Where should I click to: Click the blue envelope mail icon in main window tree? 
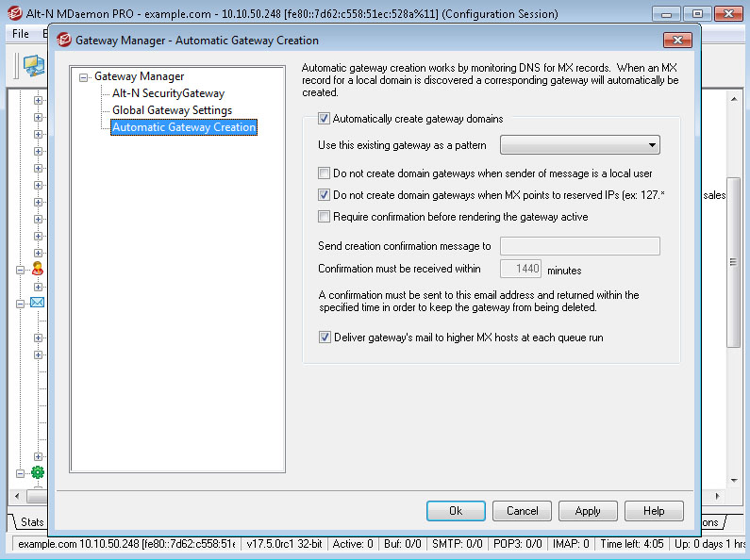coord(38,303)
